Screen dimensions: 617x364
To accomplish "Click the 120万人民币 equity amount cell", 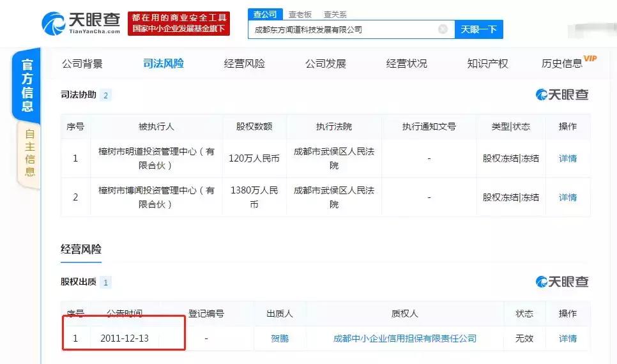I will (254, 158).
